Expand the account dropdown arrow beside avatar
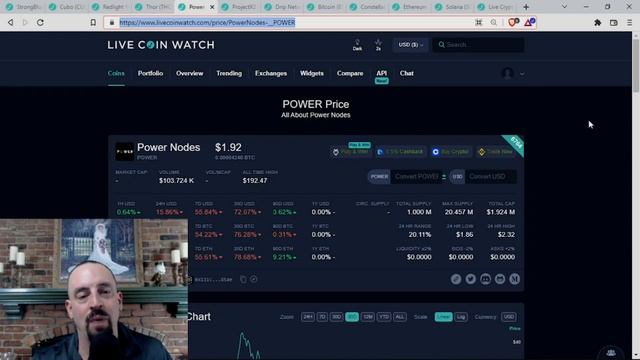This screenshot has width=640, height=360. point(522,74)
